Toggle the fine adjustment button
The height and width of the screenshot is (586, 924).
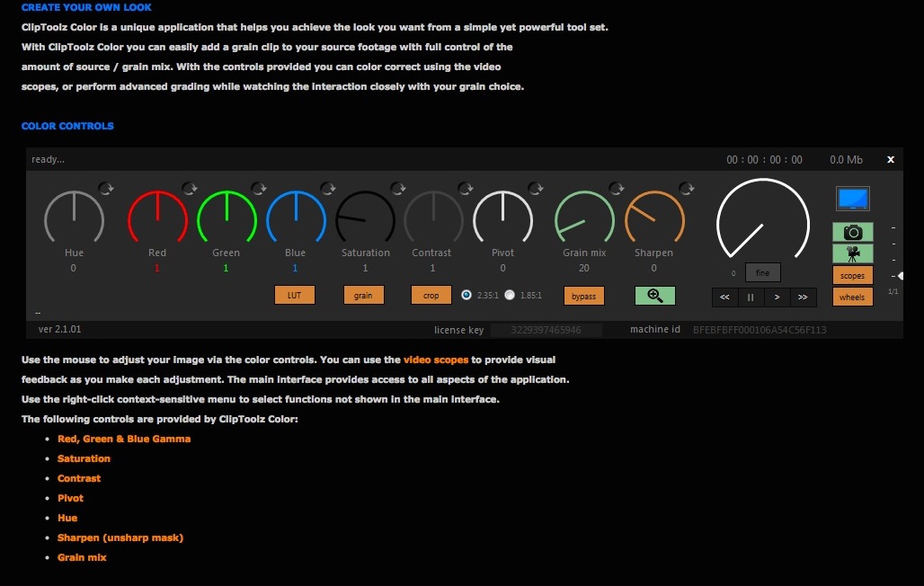point(762,272)
